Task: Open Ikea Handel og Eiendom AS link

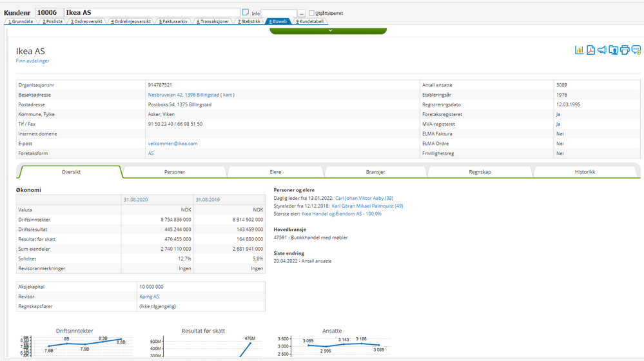Action: coord(341,213)
